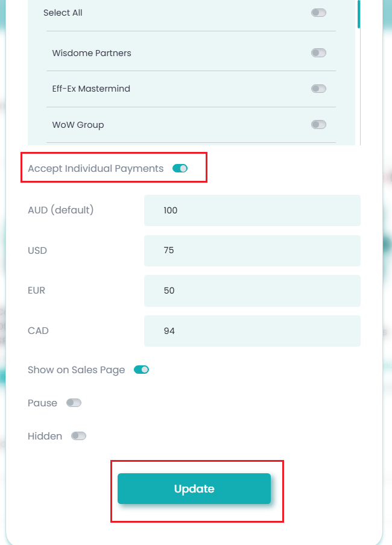Click the WoW Group label text
The width and height of the screenshot is (392, 545).
(78, 125)
